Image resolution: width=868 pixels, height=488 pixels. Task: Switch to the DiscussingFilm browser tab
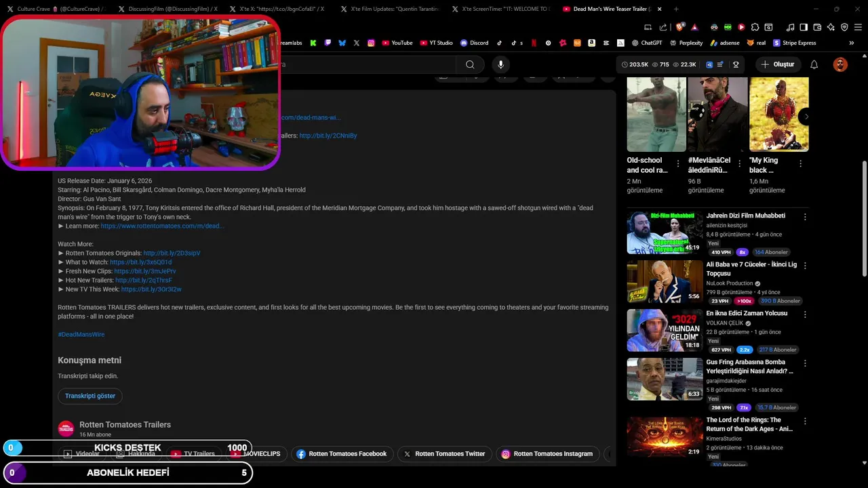167,9
